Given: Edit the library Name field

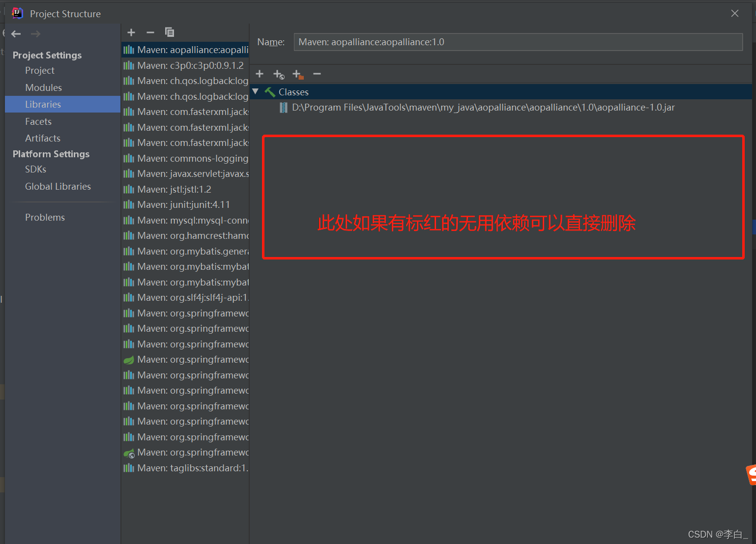Looking at the screenshot, I should [x=518, y=42].
